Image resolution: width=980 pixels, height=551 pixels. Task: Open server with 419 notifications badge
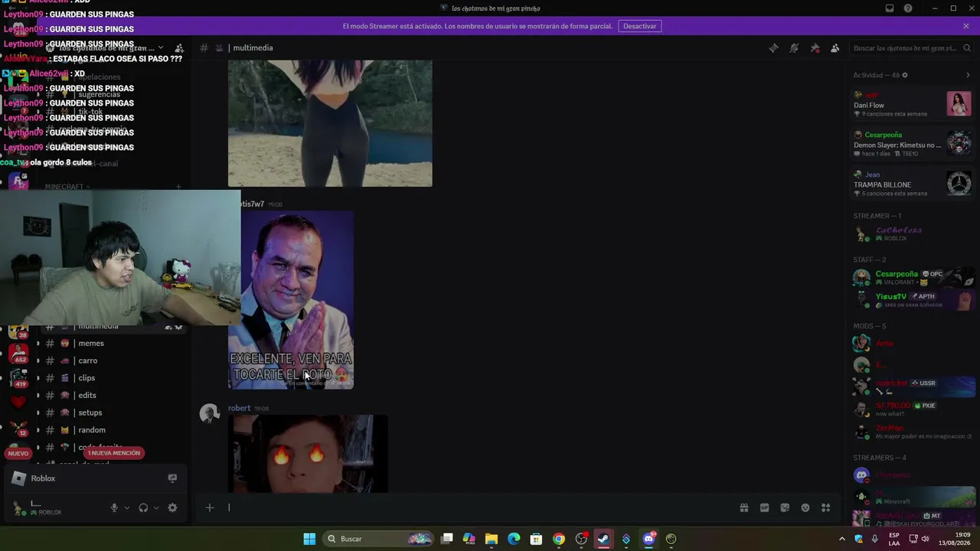pos(18,377)
